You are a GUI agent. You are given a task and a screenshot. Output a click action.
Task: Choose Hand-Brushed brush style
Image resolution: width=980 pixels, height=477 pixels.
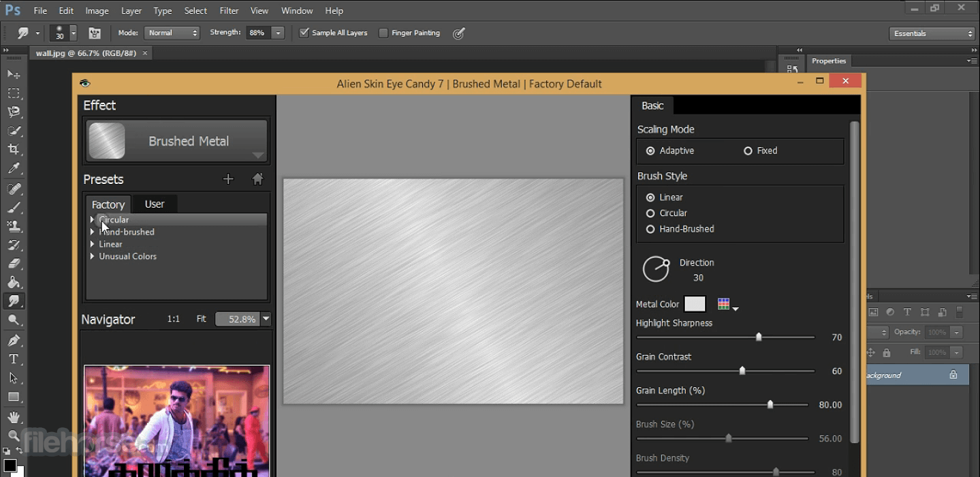(x=650, y=229)
